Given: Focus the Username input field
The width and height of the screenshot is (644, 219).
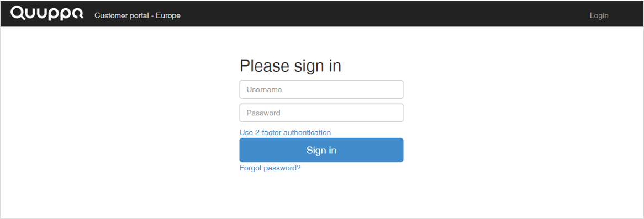Looking at the screenshot, I should 321,89.
